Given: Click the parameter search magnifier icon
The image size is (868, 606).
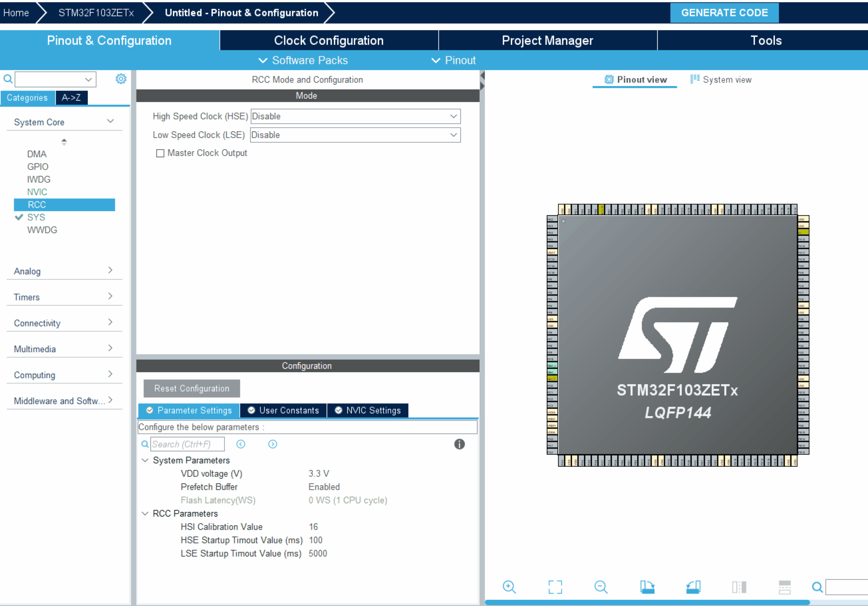Looking at the screenshot, I should [x=145, y=444].
